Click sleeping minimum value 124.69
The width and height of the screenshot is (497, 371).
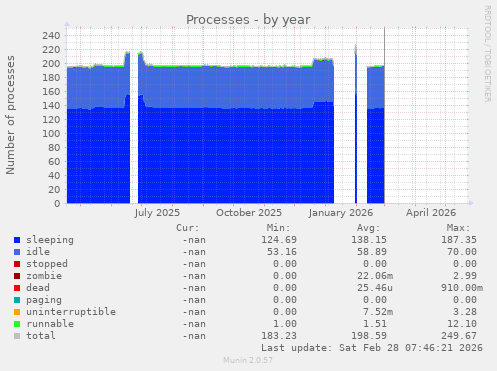click(x=279, y=240)
